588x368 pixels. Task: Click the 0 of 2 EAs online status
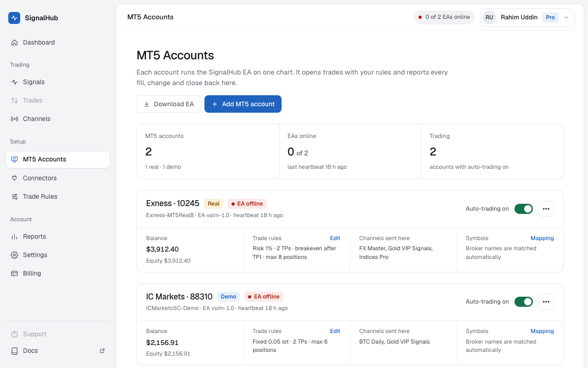[x=444, y=17]
